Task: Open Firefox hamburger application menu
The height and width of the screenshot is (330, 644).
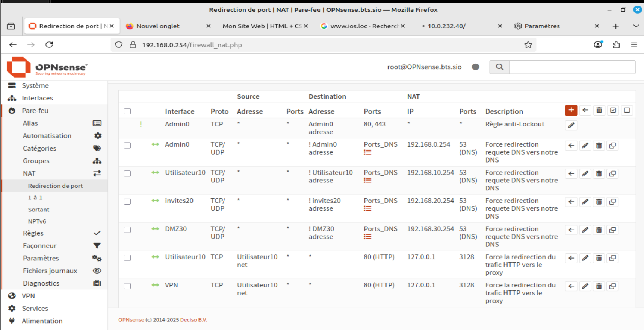Action: [634, 45]
